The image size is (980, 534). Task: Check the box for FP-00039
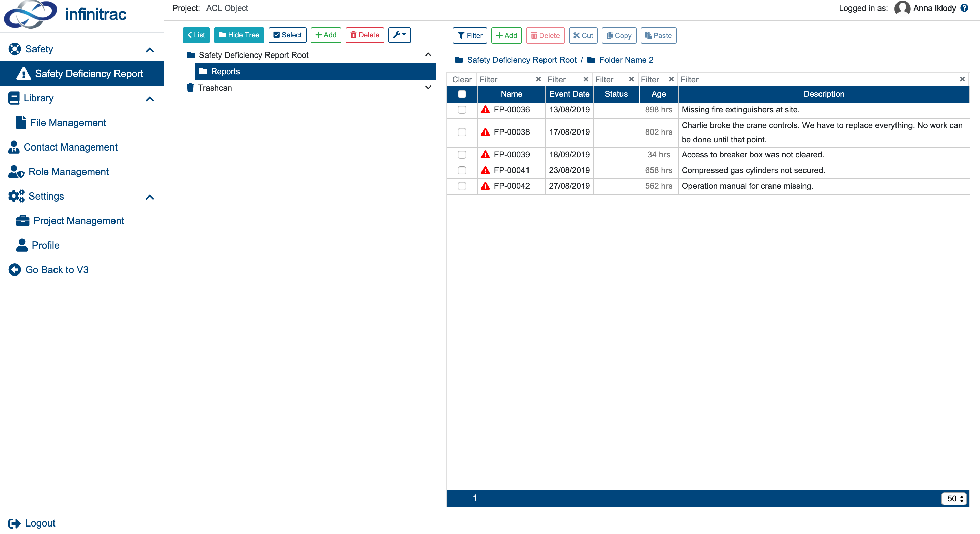click(x=462, y=154)
